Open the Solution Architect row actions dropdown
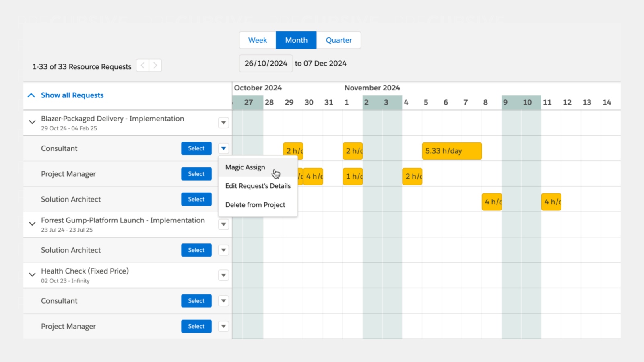This screenshot has height=362, width=644. coord(223,250)
